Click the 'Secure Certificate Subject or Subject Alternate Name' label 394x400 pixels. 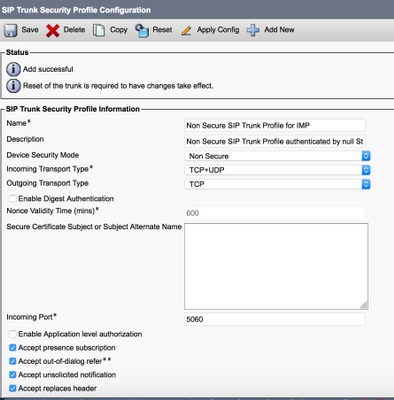click(94, 227)
